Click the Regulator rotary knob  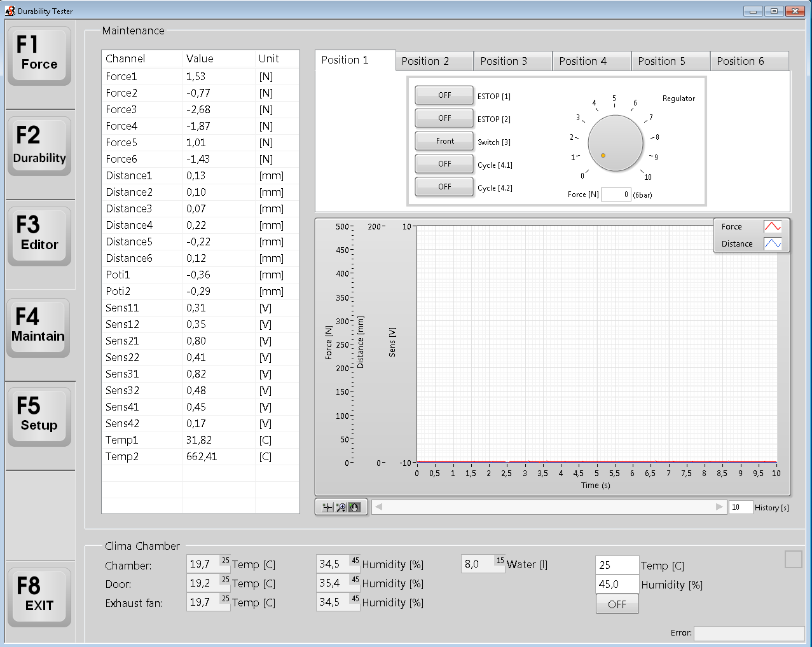(x=616, y=143)
